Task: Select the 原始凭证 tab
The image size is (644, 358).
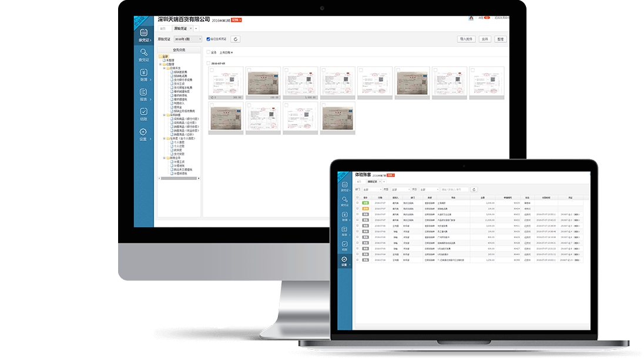Action: (180, 28)
